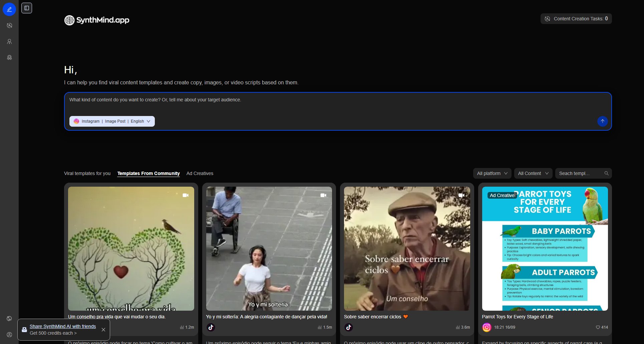
Task: Click the Instagram icon under Parrot Toys card
Action: point(487,327)
